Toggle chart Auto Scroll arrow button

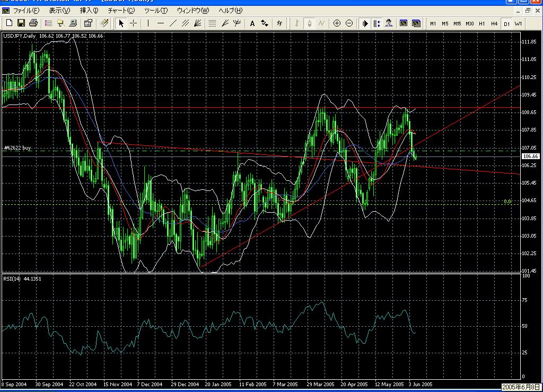click(x=365, y=23)
